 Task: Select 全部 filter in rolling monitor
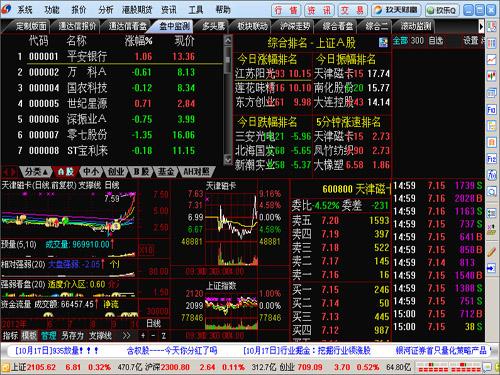click(x=401, y=41)
